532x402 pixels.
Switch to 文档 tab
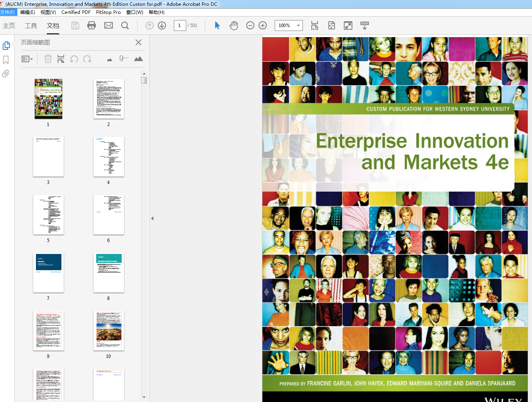(53, 26)
